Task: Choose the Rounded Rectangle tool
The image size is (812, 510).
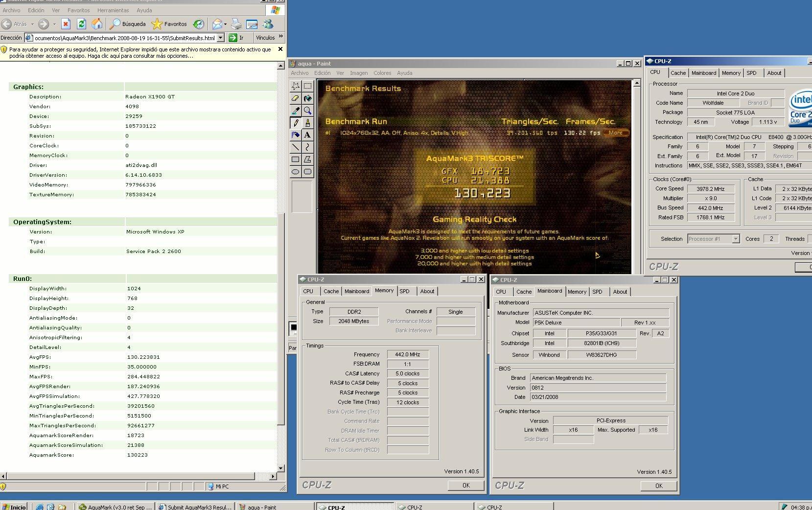Action: [307, 171]
